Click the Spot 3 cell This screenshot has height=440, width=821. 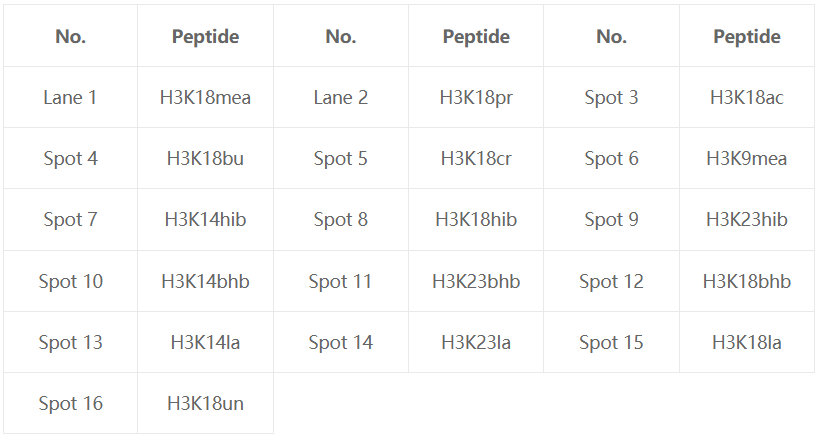pos(612,97)
